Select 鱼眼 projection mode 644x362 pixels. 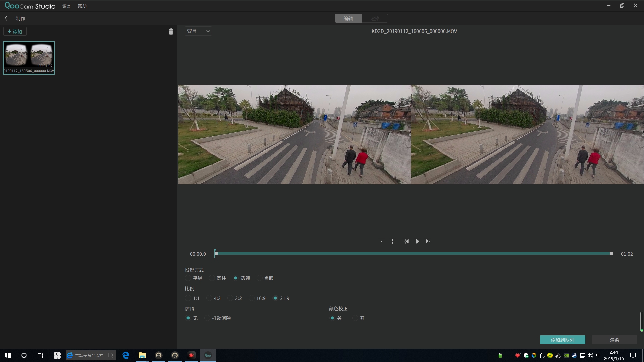click(265, 278)
